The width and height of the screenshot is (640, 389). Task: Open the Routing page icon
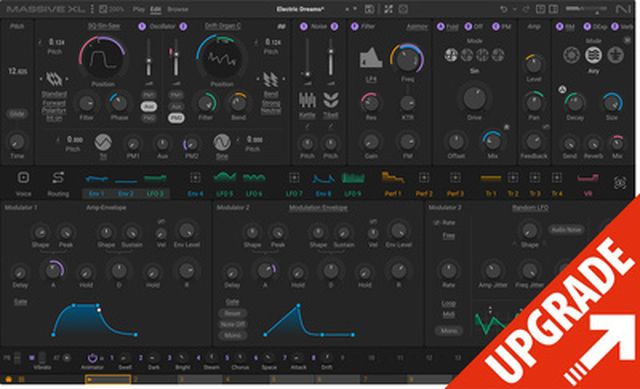tap(58, 178)
